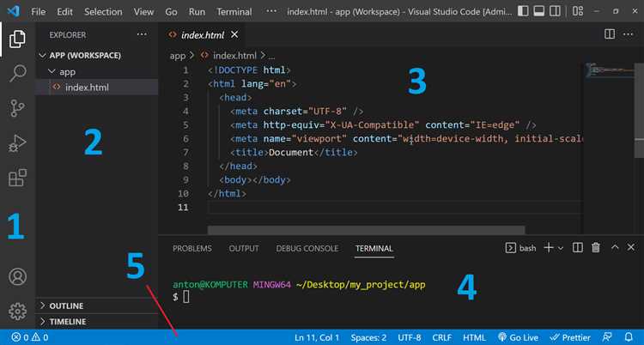Screen dimensions: 644x345
Task: Open the Manage gear settings icon
Action: 17,311
